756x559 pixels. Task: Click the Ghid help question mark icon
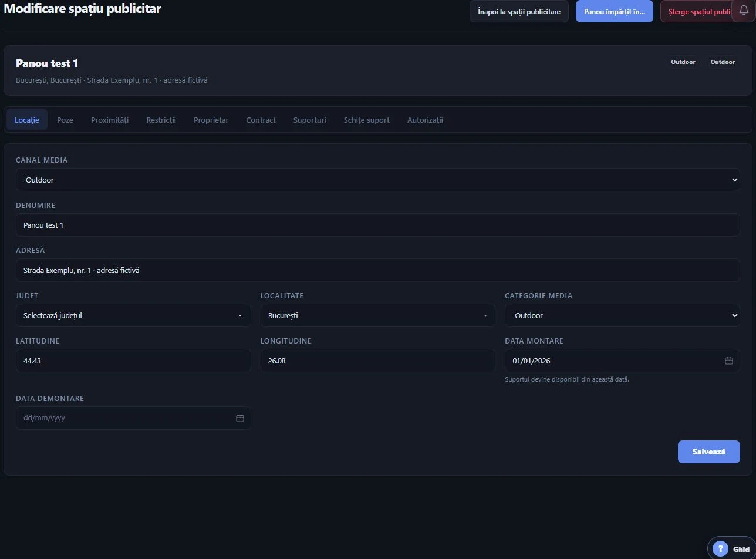[x=720, y=549]
